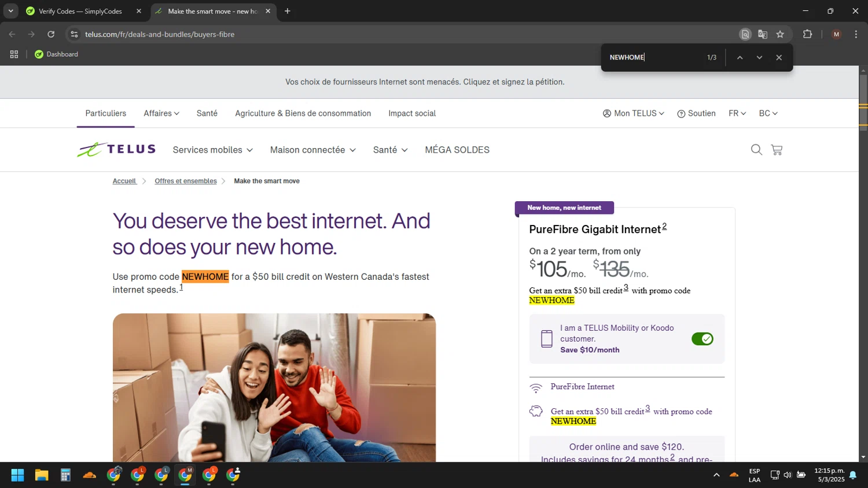Close the find-in-page bar
The image size is (868, 488).
(779, 57)
